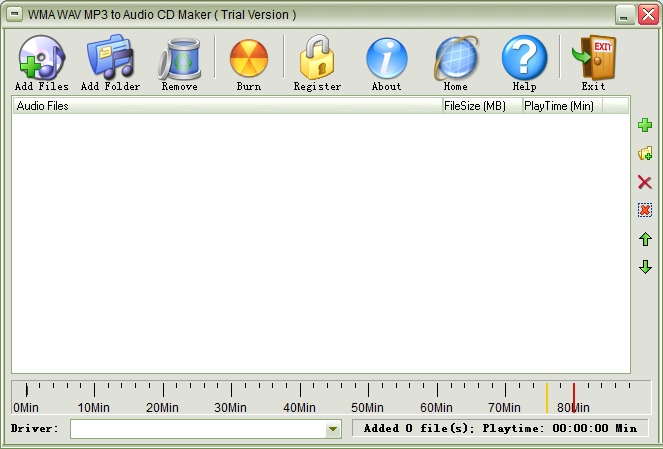
Task: Move the file up with the green up arrow
Action: (x=645, y=239)
